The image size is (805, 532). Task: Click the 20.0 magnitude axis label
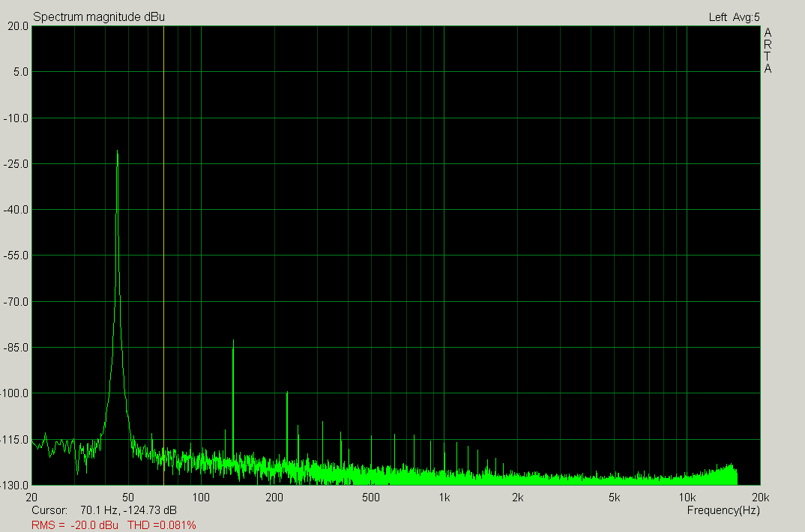pos(18,26)
